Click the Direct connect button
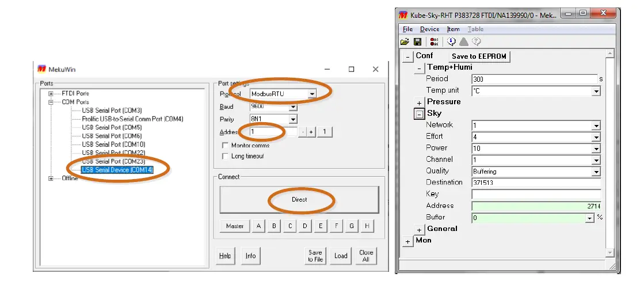 tap(299, 199)
